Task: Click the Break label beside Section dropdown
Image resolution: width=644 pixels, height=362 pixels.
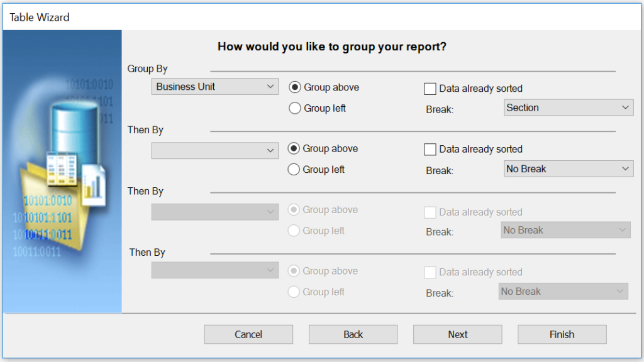Action: 440,109
